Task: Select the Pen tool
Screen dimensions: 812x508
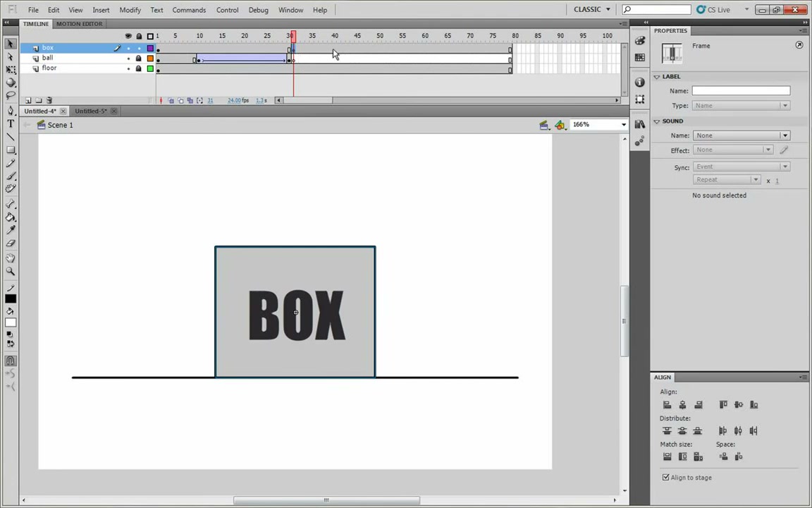Action: click(11, 110)
